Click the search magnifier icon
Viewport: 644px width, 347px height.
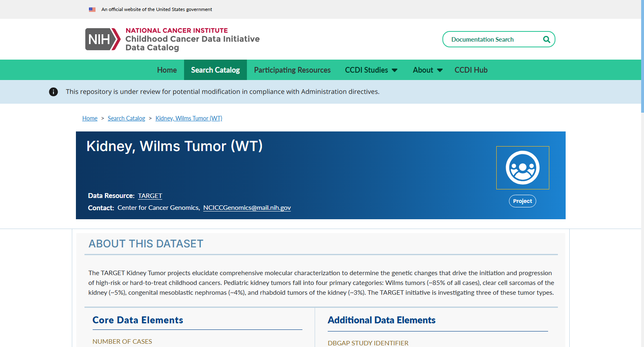[546, 40]
